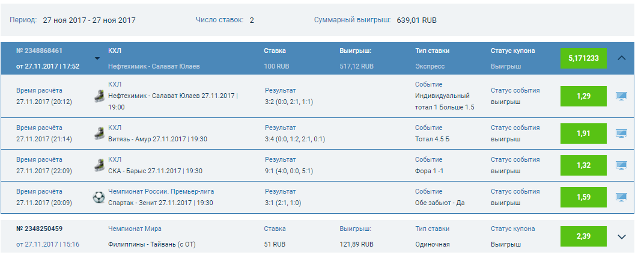Screen dimensions: 644x261
Task: Click settlement time 27.11.2017 (20:12)
Action: (44, 102)
